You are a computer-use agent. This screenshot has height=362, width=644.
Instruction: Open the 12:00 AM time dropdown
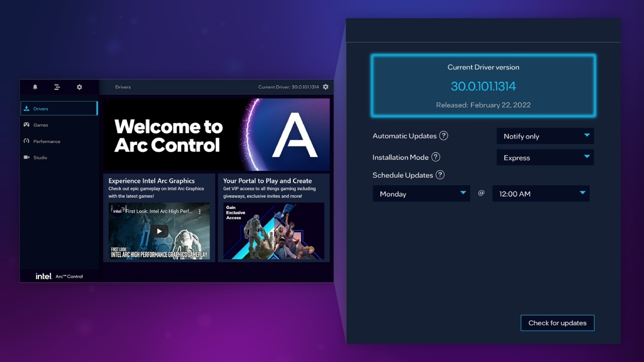click(x=541, y=193)
